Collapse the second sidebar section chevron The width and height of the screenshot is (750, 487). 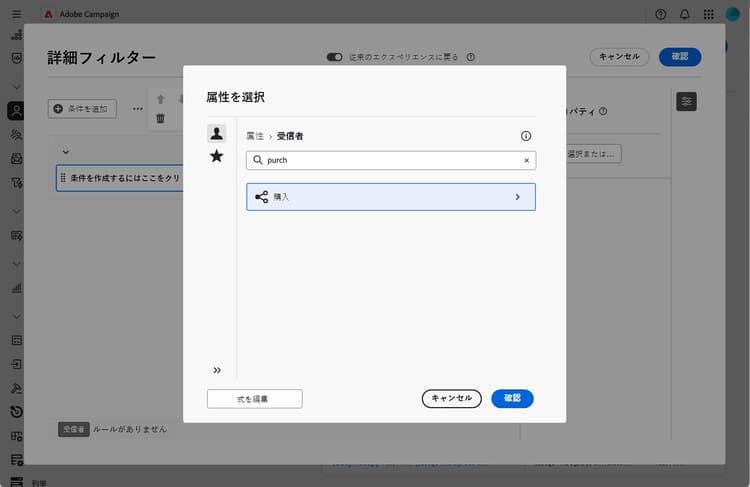coord(17,211)
